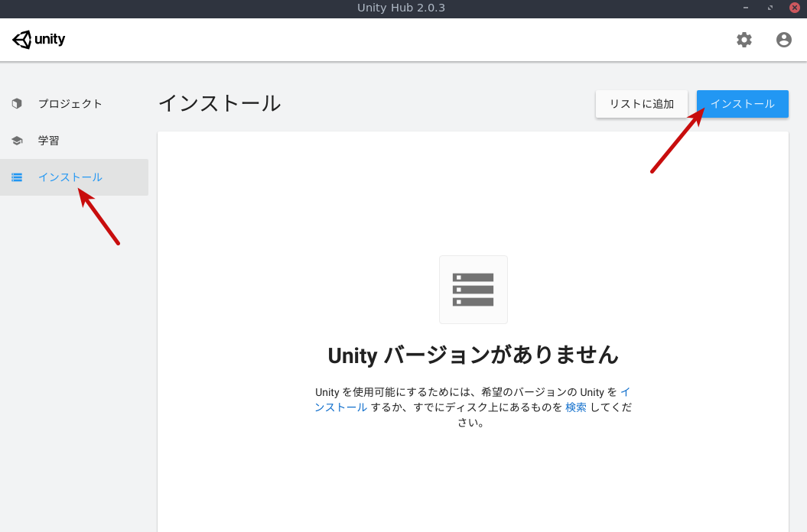Image resolution: width=807 pixels, height=532 pixels.
Task: Restore the Unity Hub window size
Action: 770,8
